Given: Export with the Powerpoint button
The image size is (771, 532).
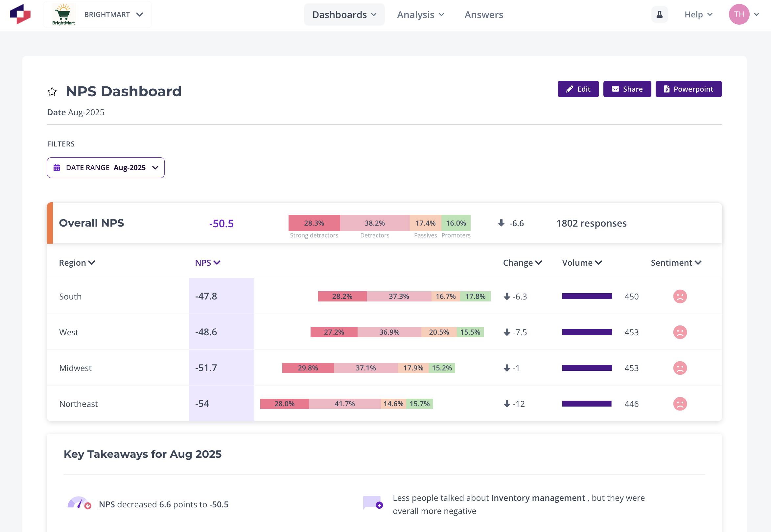Looking at the screenshot, I should click(688, 89).
